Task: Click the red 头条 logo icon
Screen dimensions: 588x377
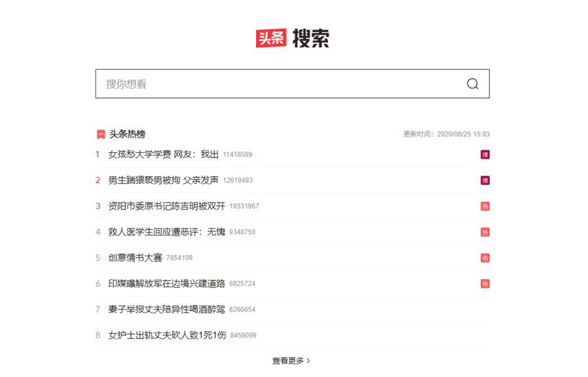Action: tap(273, 38)
